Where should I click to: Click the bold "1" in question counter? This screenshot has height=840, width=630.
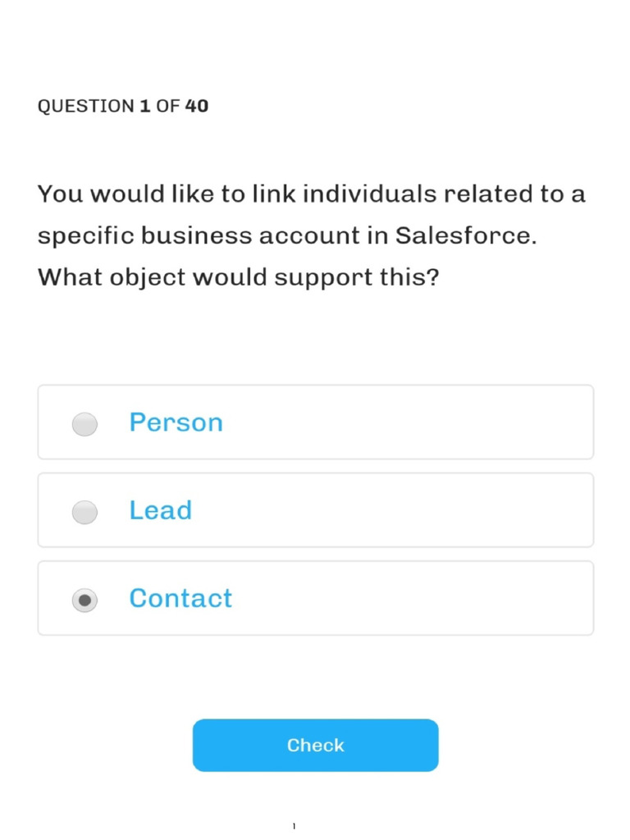144,106
